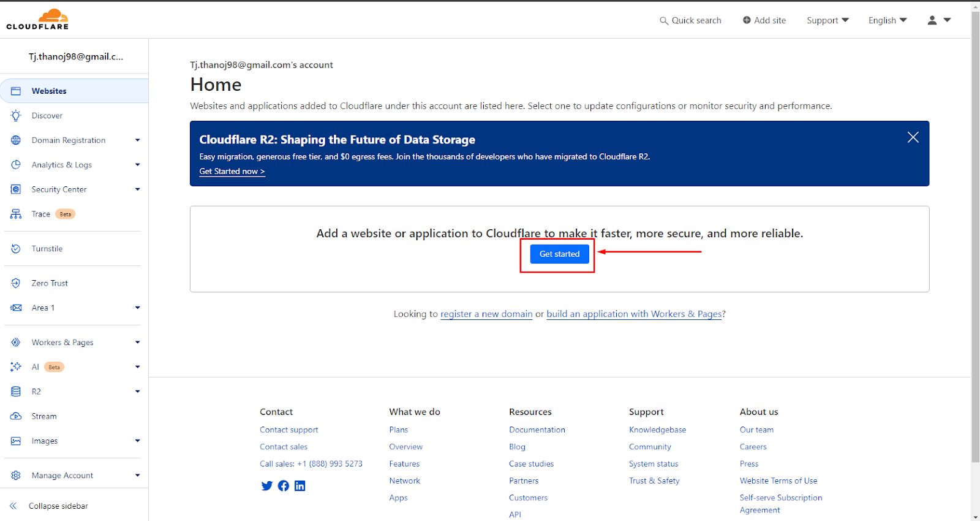
Task: Expand the R2 submenu arrow
Action: coord(137,392)
